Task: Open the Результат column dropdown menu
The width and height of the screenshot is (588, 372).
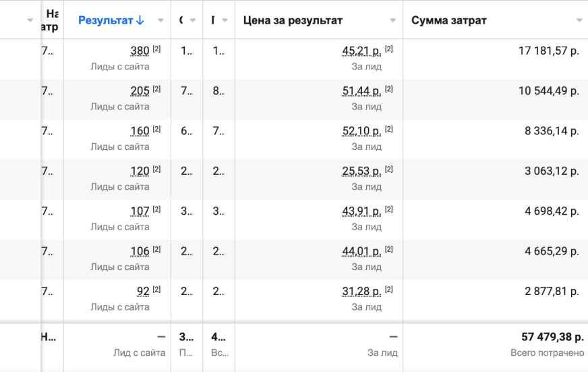Action: [x=160, y=20]
